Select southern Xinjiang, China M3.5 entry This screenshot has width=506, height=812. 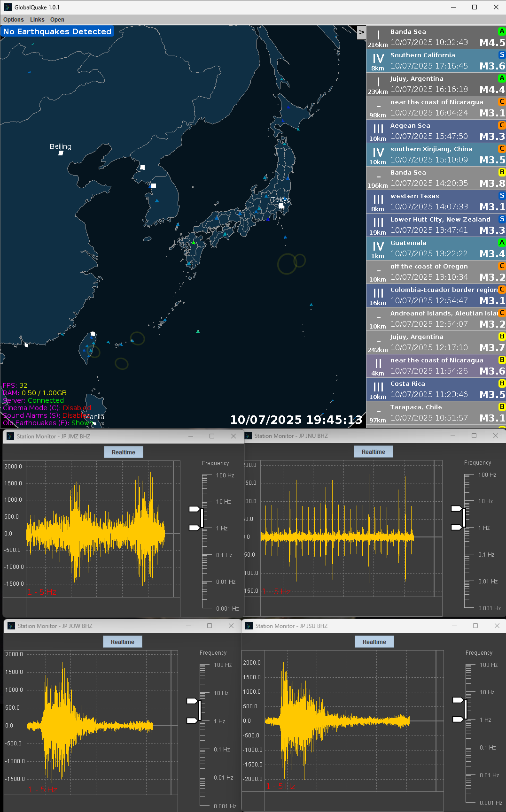pyautogui.click(x=436, y=154)
